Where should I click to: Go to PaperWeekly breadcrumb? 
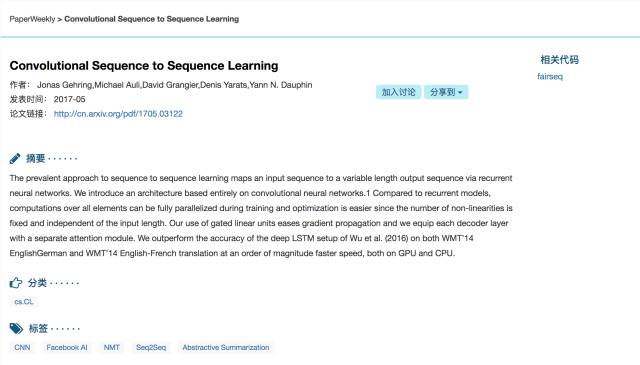click(32, 19)
